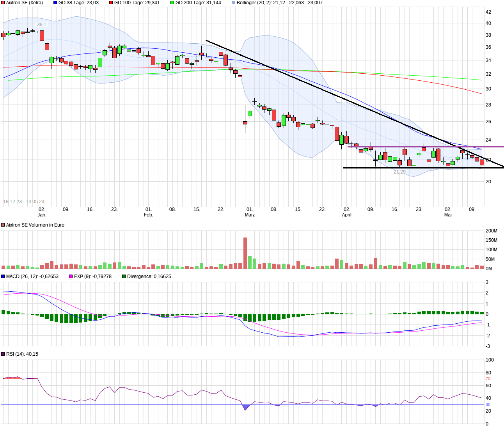Click the 'Aixtron SE (Xetra)' title text

click(25, 3)
